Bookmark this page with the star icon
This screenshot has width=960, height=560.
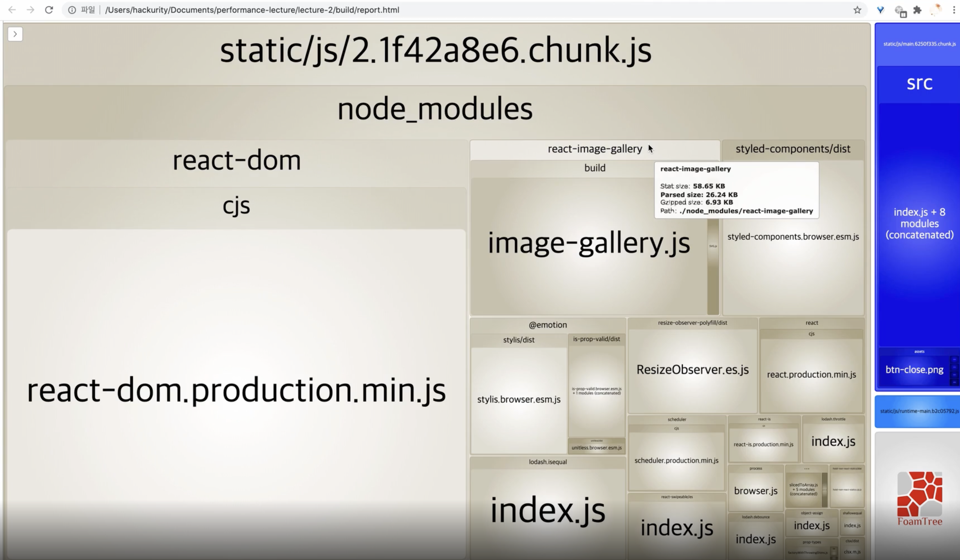coord(857,10)
